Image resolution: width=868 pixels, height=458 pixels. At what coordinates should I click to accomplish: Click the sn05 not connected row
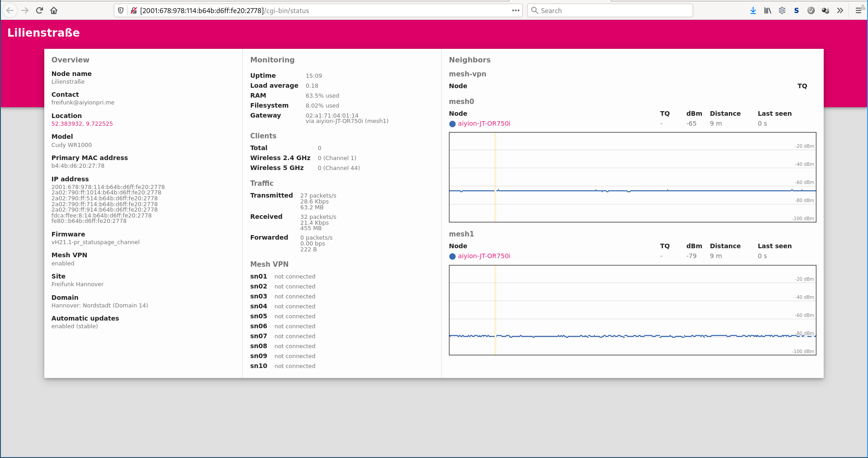283,316
